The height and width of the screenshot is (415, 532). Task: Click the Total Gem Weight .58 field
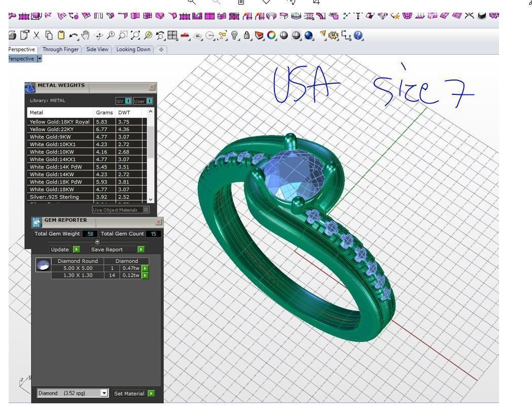(x=90, y=234)
